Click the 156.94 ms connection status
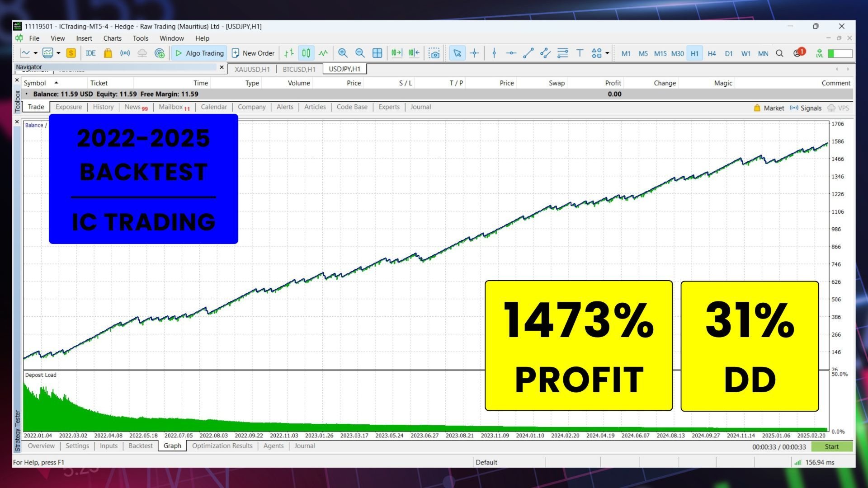868x488 pixels. click(814, 462)
